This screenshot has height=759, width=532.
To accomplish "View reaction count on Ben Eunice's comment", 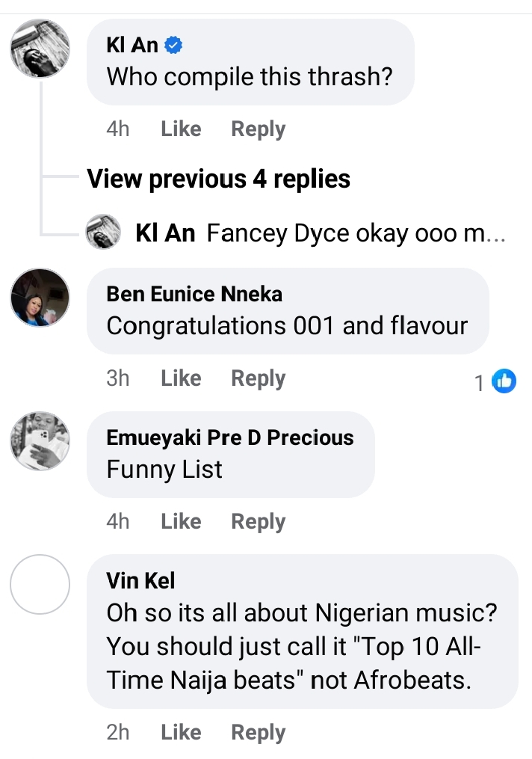I will 480,383.
